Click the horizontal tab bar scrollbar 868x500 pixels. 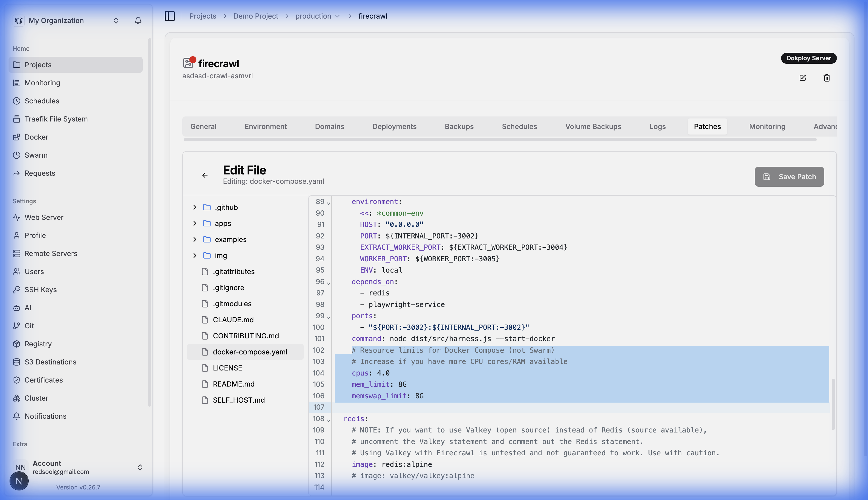500,139
